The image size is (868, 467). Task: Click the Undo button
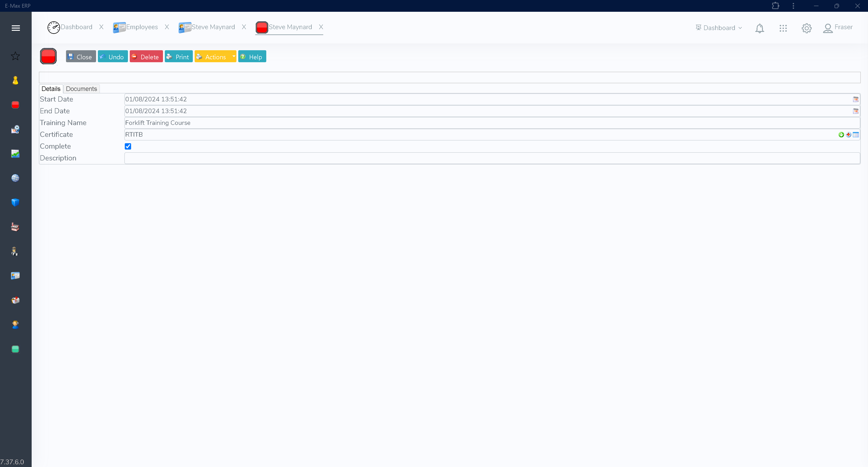coord(113,56)
